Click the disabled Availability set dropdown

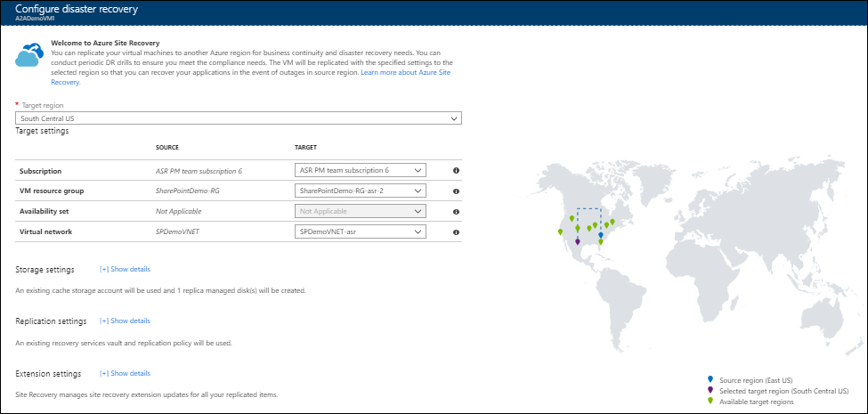pos(360,211)
